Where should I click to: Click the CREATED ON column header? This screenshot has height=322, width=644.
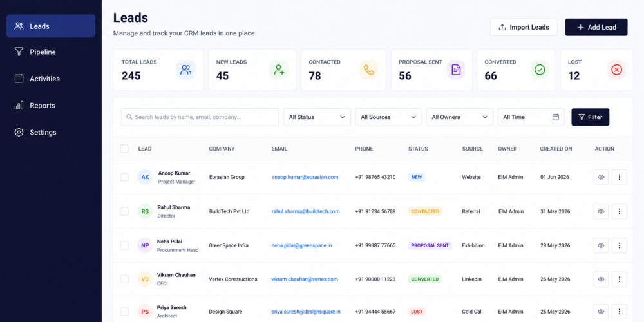pos(556,149)
